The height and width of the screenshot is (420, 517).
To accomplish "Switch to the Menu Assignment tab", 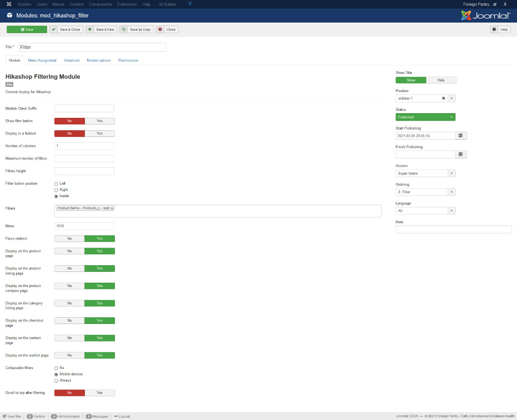I will pos(42,61).
